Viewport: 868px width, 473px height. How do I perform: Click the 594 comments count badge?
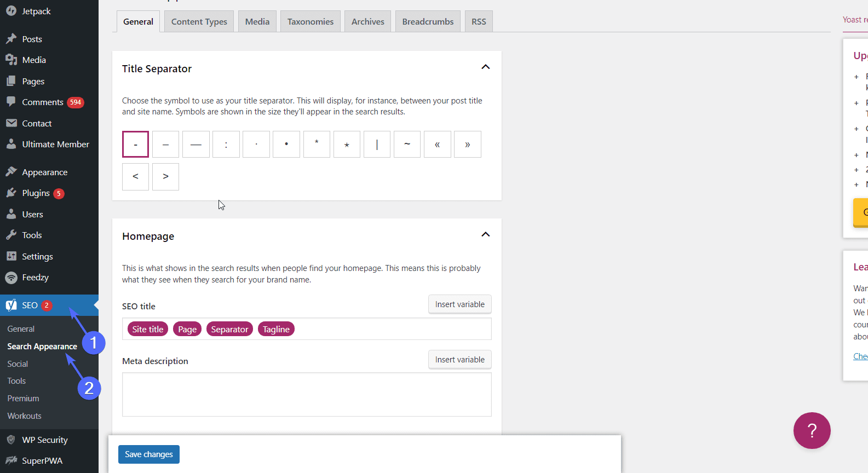[76, 102]
